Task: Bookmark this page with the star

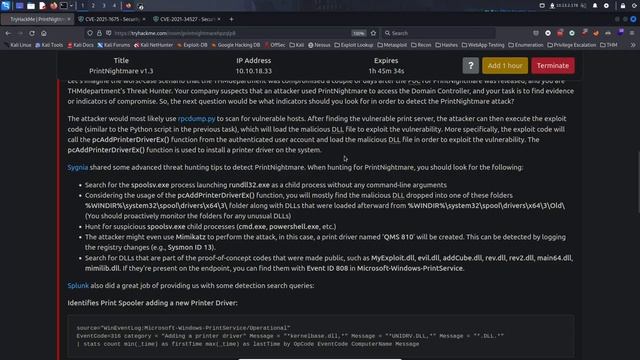Action: (373, 33)
